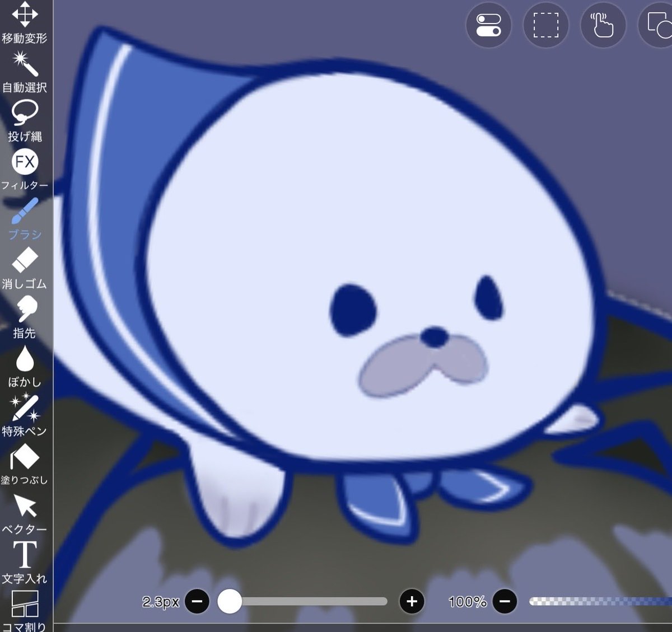The image size is (672, 632).
Task: Select the Text (文字入れ) tool
Action: tap(25, 563)
